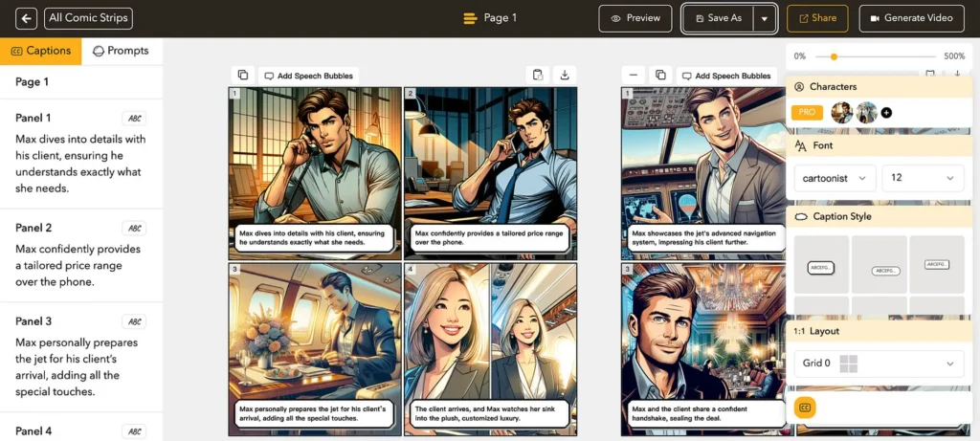Click the Share button
The width and height of the screenshot is (980, 441).
(x=817, y=18)
